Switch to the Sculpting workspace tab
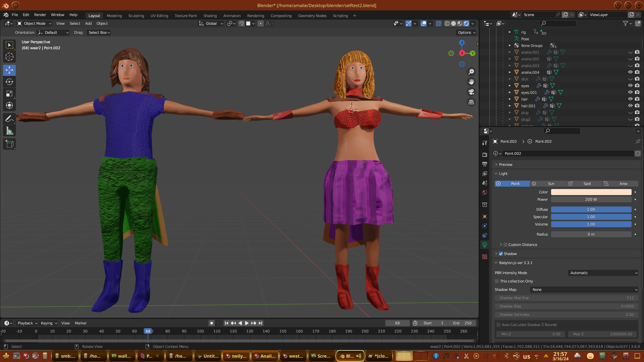Viewport: 644px width, 362px height. [136, 16]
